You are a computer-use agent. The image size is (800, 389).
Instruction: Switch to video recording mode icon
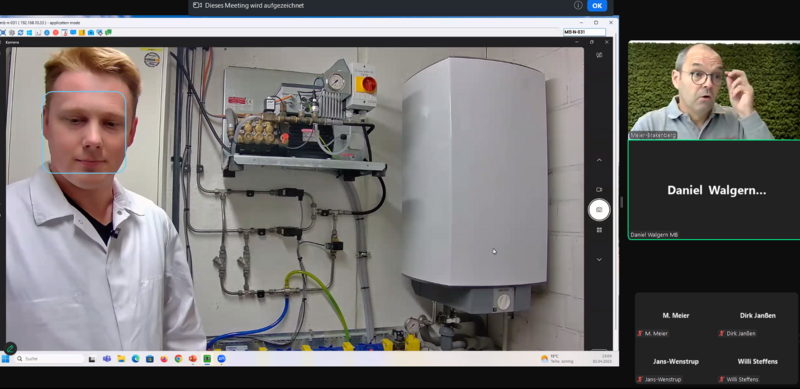[x=599, y=189]
